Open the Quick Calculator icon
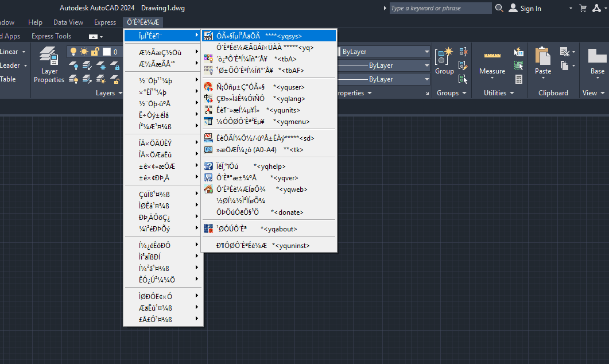This screenshot has height=364, width=609. point(519,80)
